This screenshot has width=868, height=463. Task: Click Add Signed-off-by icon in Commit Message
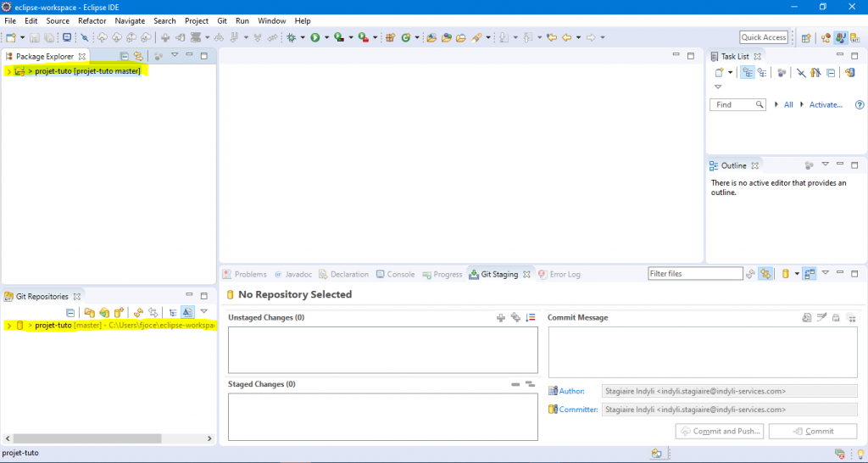click(821, 317)
